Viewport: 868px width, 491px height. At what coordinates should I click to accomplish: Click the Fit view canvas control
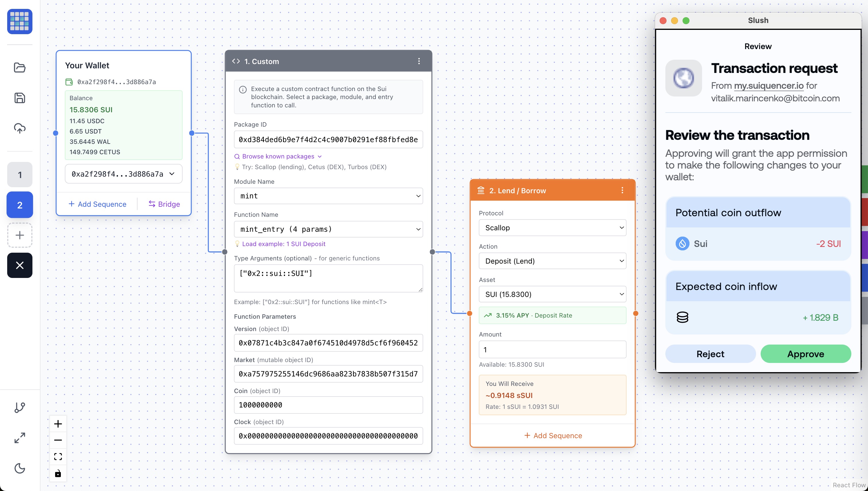(58, 457)
